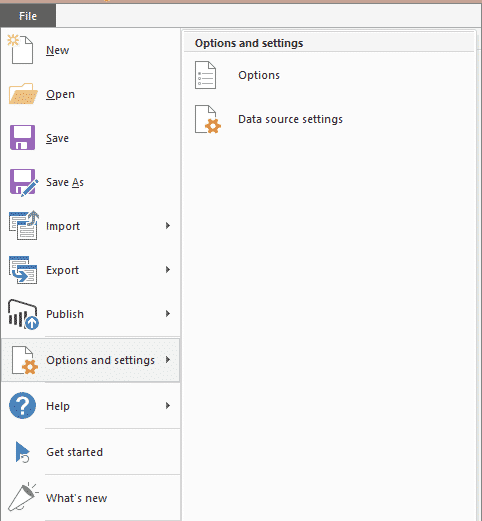Open the Options text link

point(259,75)
